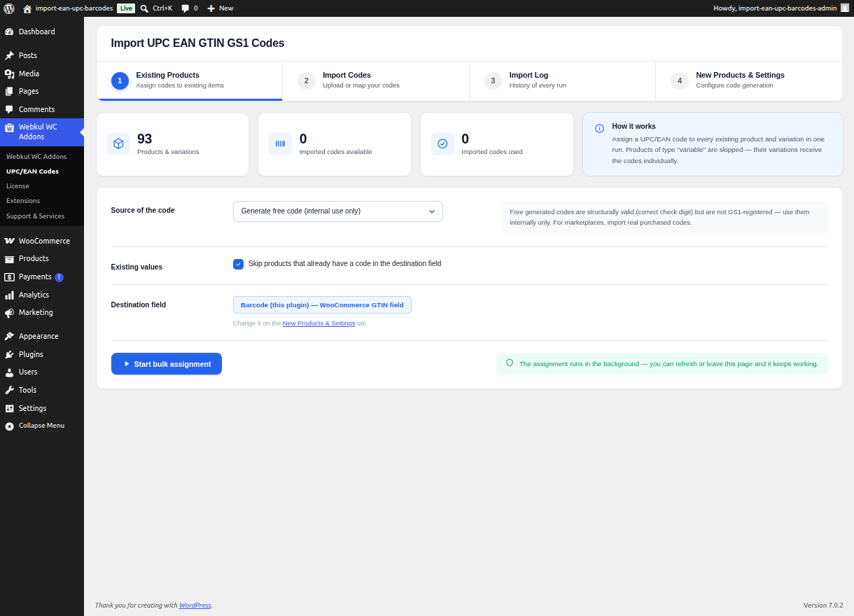Viewport: 854px width, 616px height.
Task: Open UPC/EAN Codes submenu item
Action: pos(32,171)
